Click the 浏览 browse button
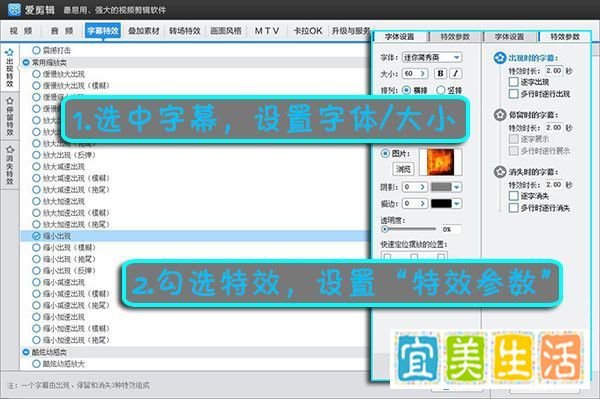This screenshot has width=600, height=399. click(x=403, y=169)
